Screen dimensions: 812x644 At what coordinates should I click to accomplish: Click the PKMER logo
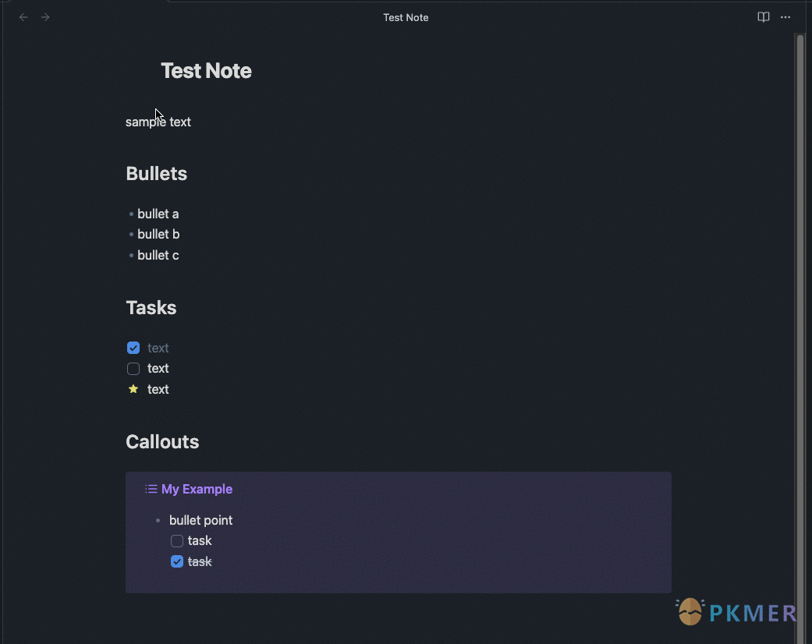690,612
